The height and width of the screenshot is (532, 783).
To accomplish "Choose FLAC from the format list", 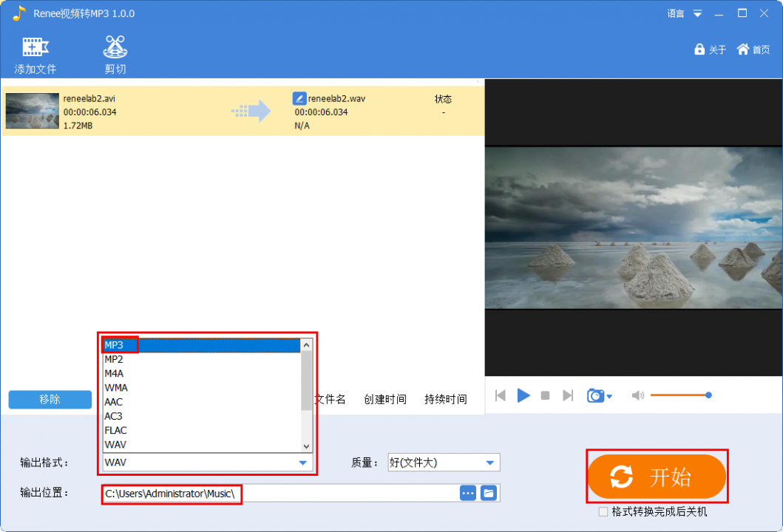I will (x=201, y=430).
